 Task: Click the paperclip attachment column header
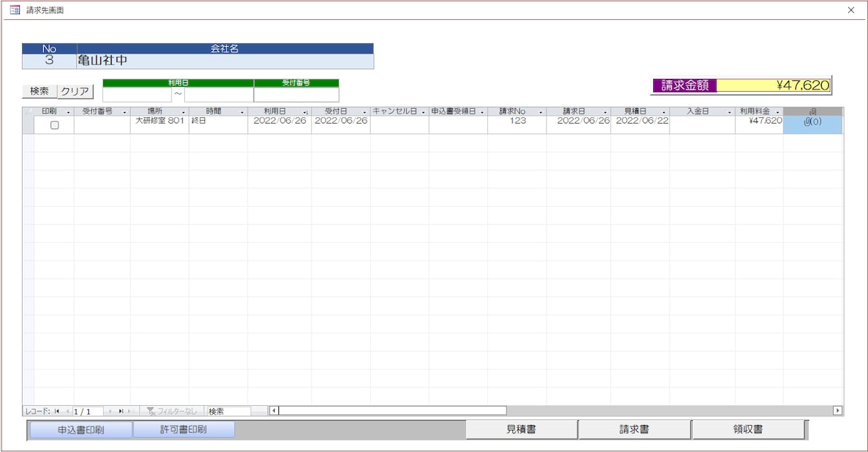(813, 112)
